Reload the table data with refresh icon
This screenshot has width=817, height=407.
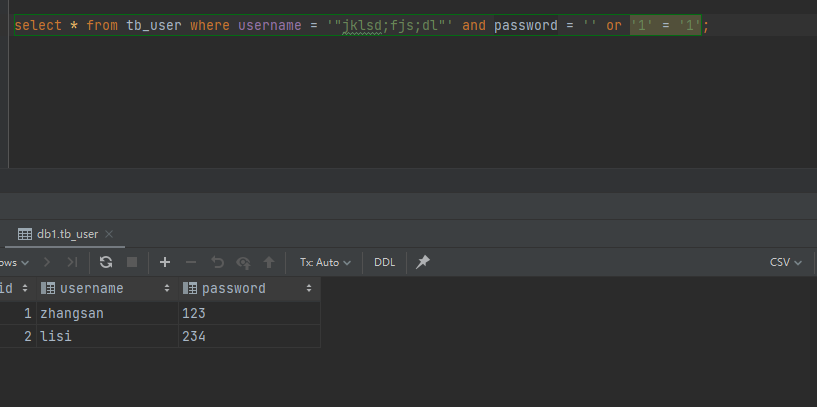pyautogui.click(x=106, y=262)
